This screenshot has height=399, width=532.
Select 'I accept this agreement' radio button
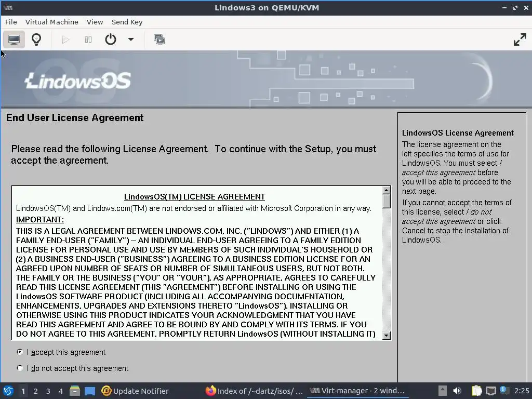point(20,352)
